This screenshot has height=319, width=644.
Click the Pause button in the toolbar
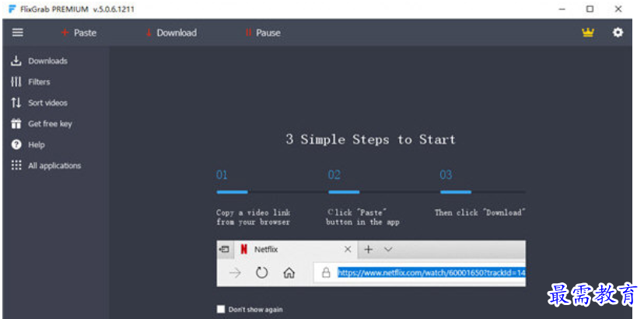tap(263, 33)
